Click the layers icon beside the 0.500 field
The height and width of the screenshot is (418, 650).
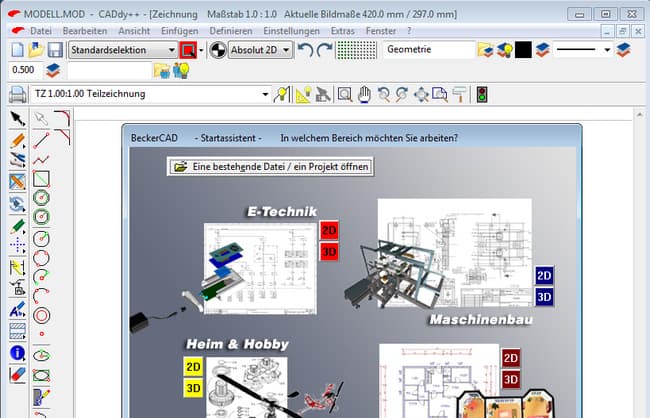(x=53, y=70)
